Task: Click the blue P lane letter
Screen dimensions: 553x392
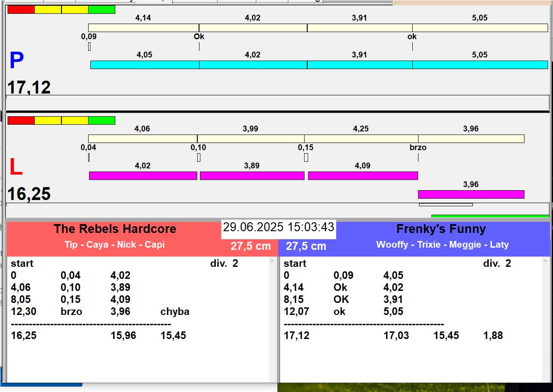Action: click(x=16, y=61)
